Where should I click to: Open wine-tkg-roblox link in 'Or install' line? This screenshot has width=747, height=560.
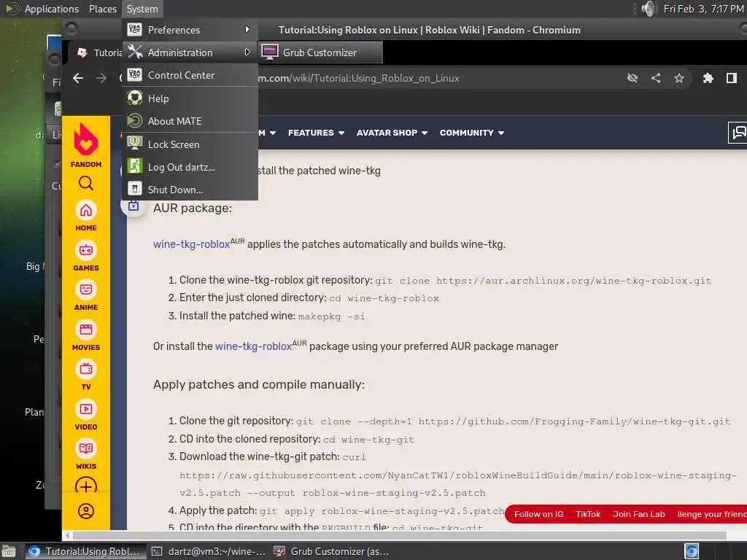[x=253, y=346]
